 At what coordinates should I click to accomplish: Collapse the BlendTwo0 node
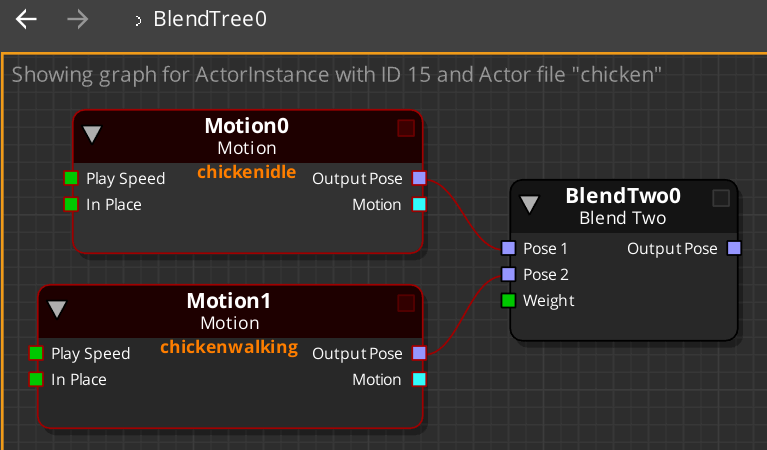pyautogui.click(x=530, y=204)
